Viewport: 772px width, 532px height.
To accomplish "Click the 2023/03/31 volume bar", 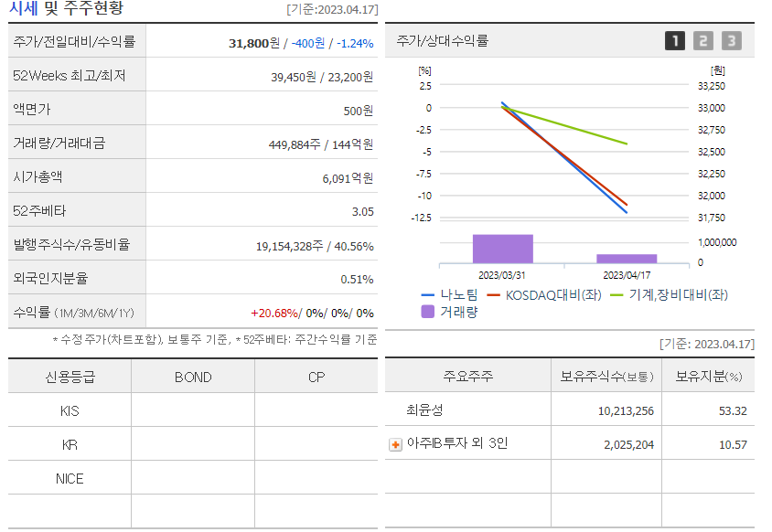I will click(x=503, y=249).
